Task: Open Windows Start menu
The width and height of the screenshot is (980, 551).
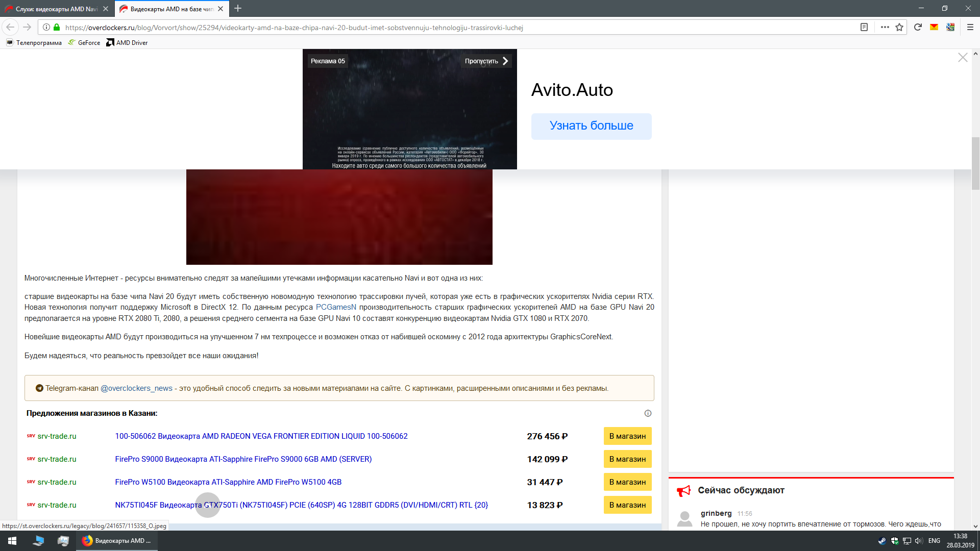Action: (x=12, y=541)
